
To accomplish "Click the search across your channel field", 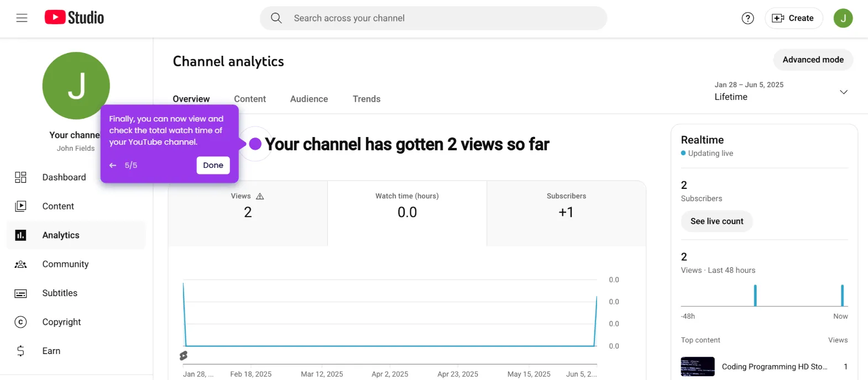I will (433, 18).
